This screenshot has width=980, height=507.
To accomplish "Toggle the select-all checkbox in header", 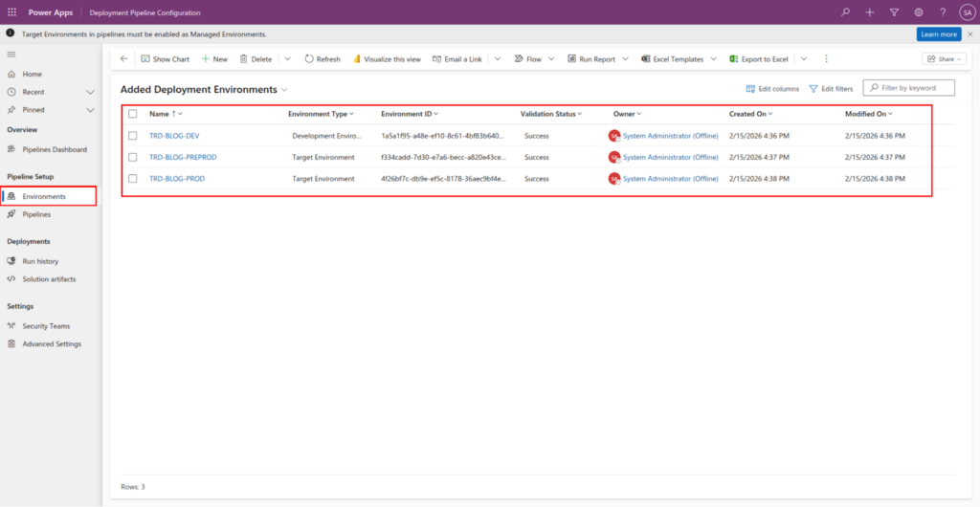I will 133,114.
